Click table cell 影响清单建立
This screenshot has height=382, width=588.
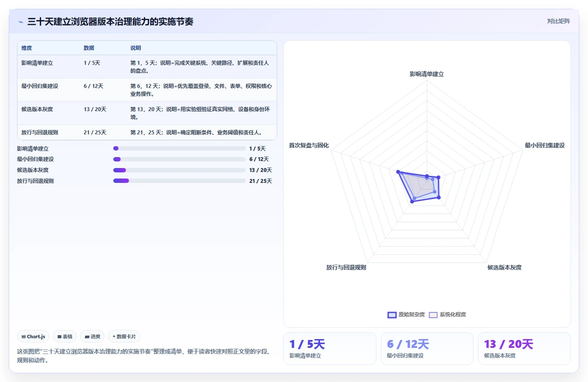click(37, 63)
